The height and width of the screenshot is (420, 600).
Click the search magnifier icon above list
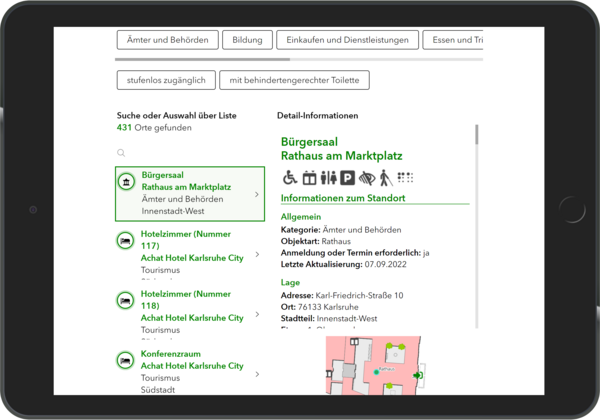point(121,153)
